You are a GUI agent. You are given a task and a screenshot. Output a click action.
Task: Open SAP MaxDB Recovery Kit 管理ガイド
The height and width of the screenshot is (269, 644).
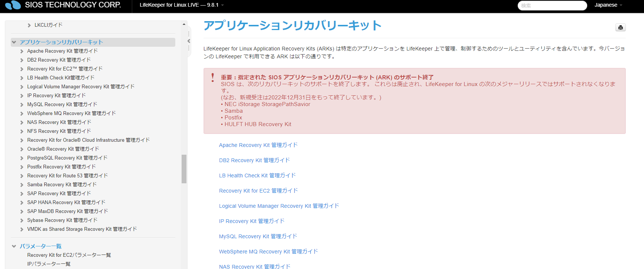coord(68,211)
